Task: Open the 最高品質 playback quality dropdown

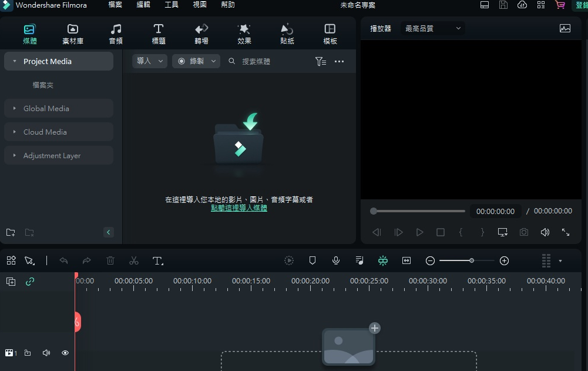Action: pyautogui.click(x=433, y=29)
